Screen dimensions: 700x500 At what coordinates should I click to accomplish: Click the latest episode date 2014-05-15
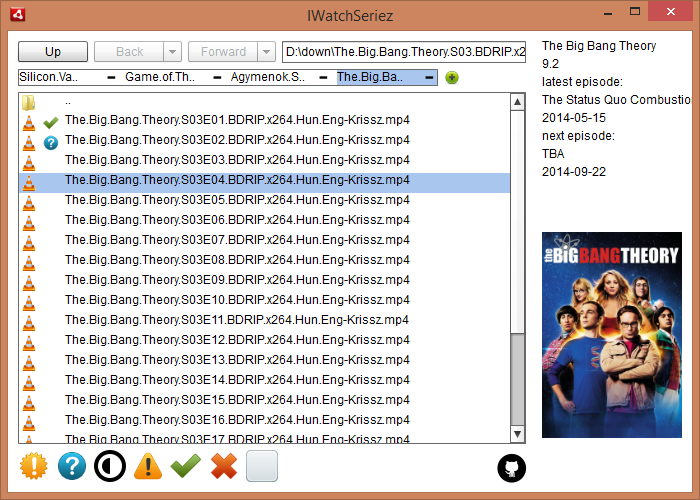(574, 118)
